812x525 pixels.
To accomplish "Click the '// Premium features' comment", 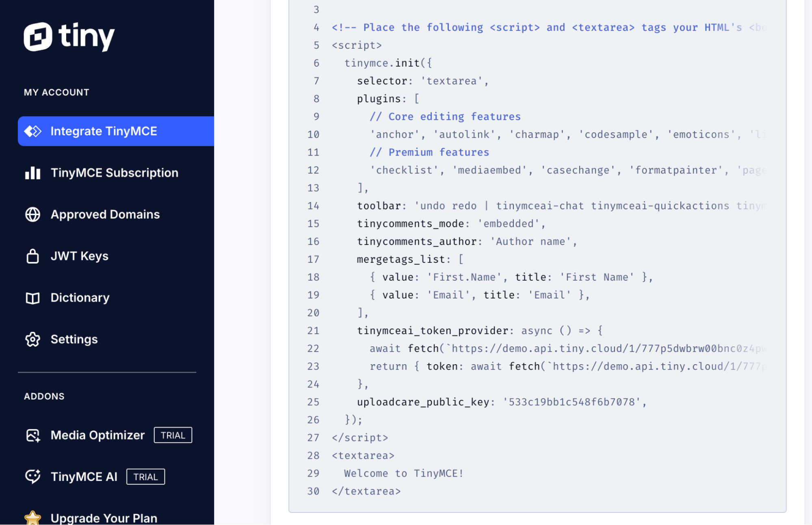I will [x=429, y=153].
